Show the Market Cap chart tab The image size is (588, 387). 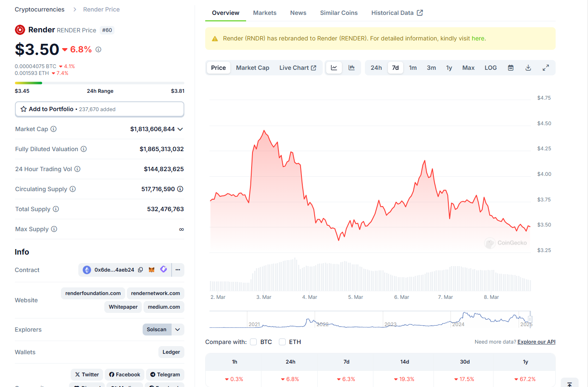point(252,68)
